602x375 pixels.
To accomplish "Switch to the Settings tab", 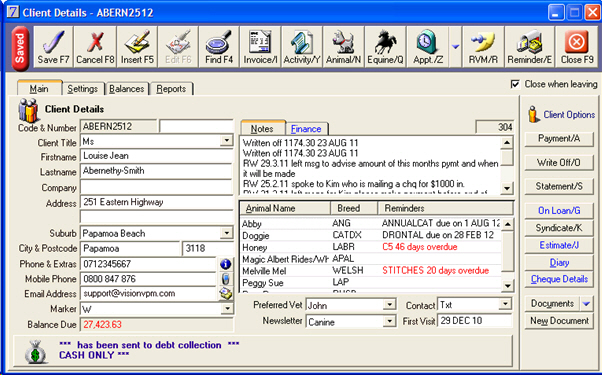I will (x=83, y=89).
